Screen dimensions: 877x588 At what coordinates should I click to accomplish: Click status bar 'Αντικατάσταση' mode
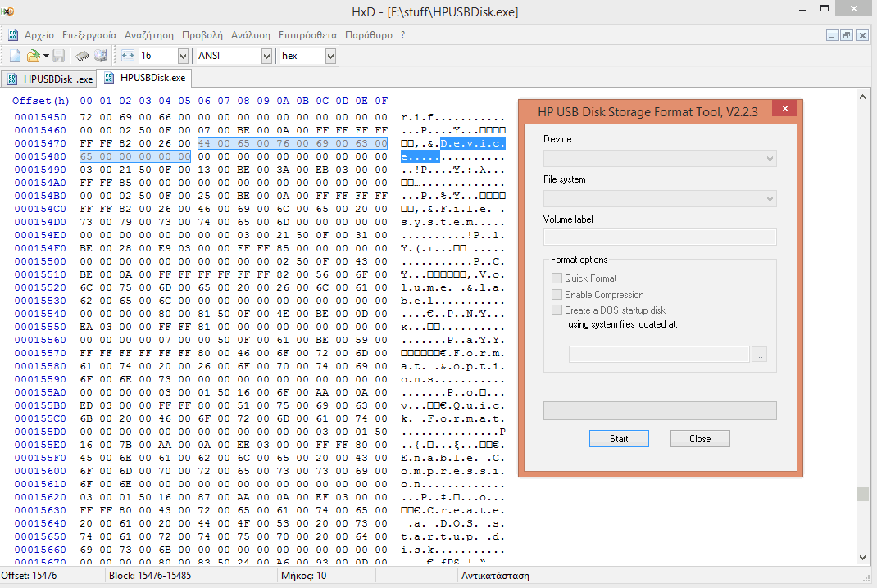(x=495, y=576)
